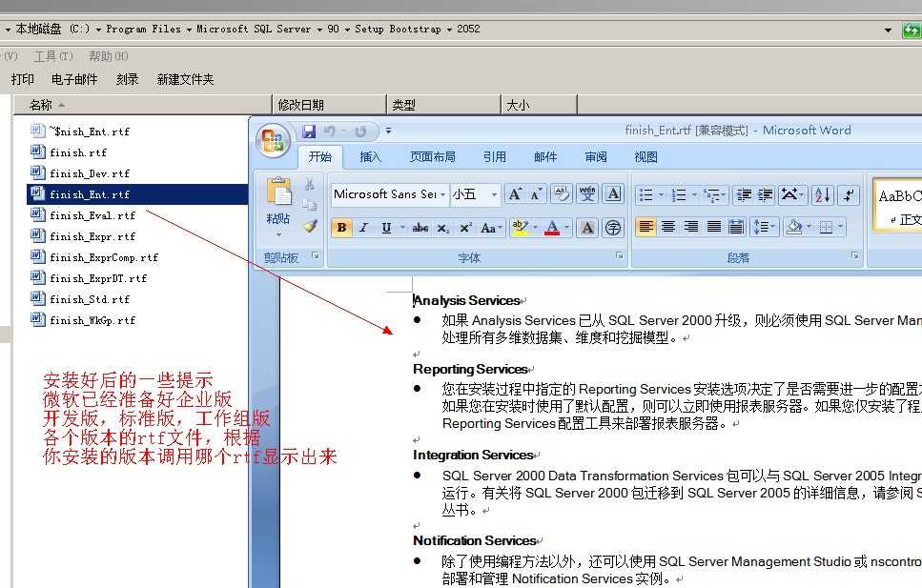Clear formatting with the eraser icon
The height and width of the screenshot is (588, 922).
[562, 194]
